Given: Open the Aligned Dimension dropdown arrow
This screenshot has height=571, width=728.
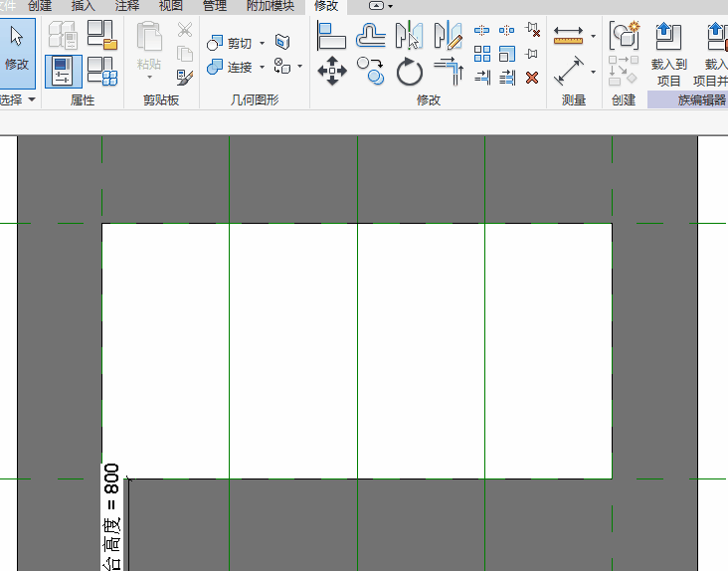Looking at the screenshot, I should [593, 72].
